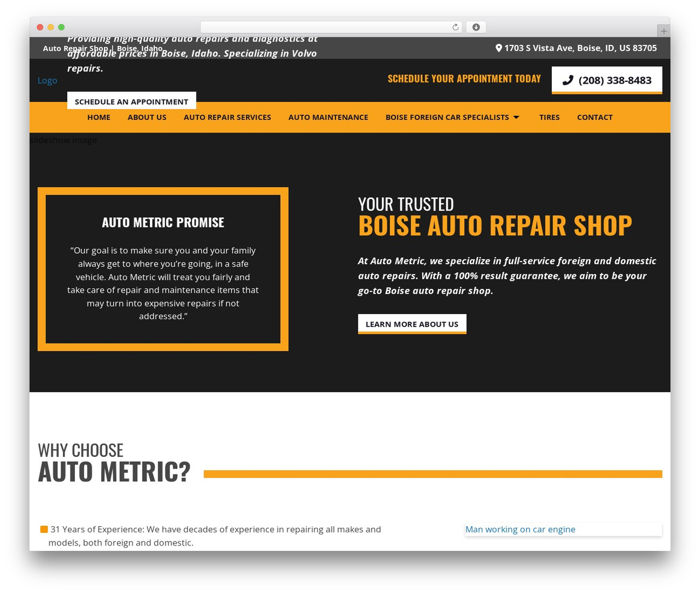Click the Logo link in the header

coord(47,80)
